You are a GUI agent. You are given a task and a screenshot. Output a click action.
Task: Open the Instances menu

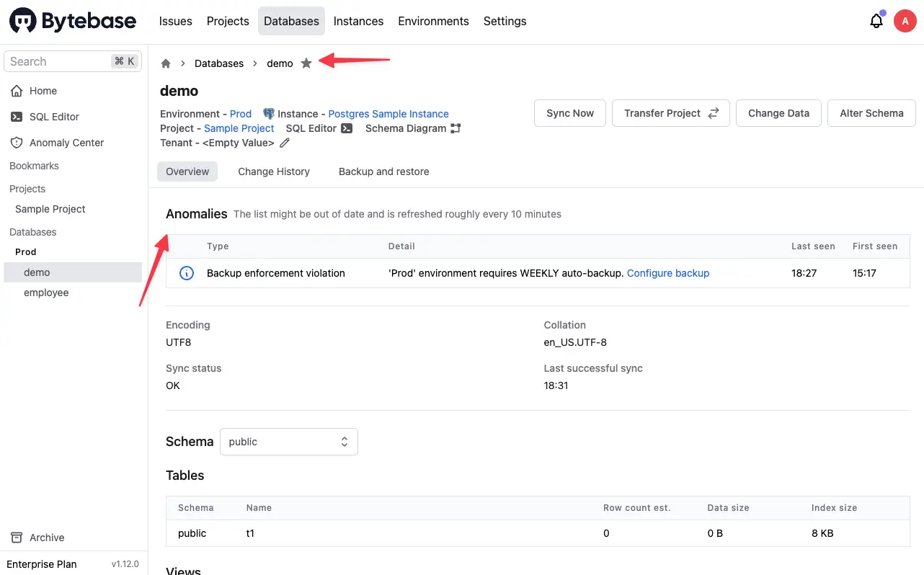click(358, 21)
